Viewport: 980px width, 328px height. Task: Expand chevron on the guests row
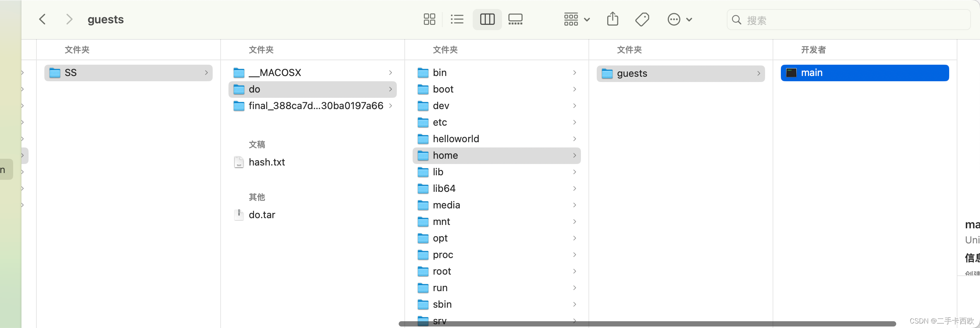tap(759, 73)
